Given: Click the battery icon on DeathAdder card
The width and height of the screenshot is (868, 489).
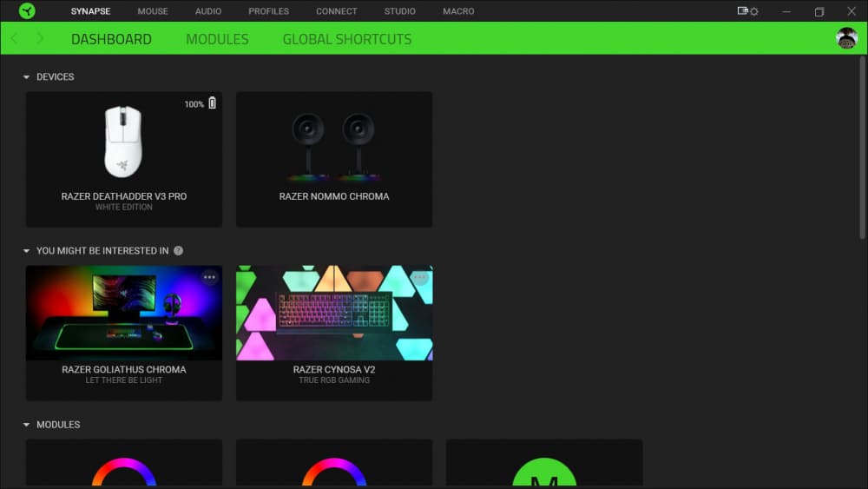Looking at the screenshot, I should point(212,103).
